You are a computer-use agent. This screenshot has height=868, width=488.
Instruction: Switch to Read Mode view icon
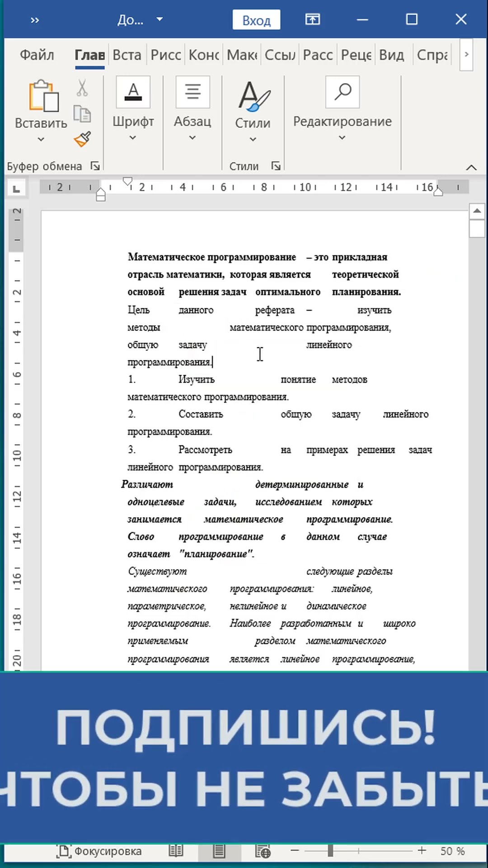pyautogui.click(x=176, y=851)
